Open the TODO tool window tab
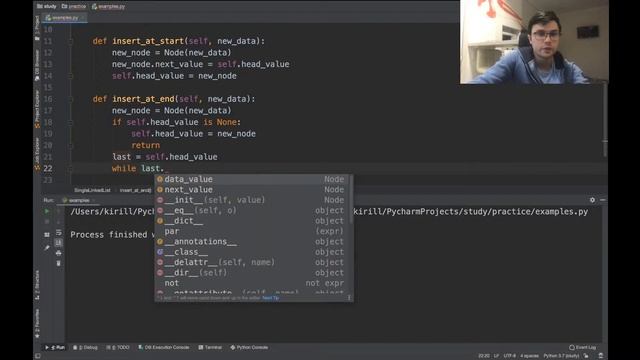This screenshot has height=360, width=640. tap(118, 347)
